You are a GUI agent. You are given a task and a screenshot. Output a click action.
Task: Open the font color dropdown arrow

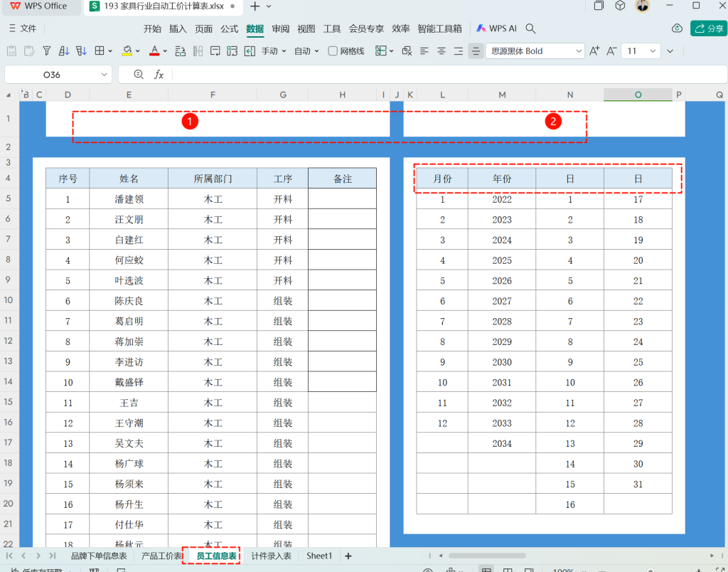165,51
